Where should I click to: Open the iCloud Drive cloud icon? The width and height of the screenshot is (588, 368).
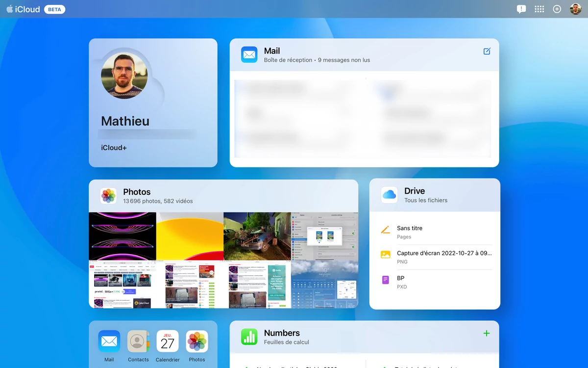click(390, 195)
